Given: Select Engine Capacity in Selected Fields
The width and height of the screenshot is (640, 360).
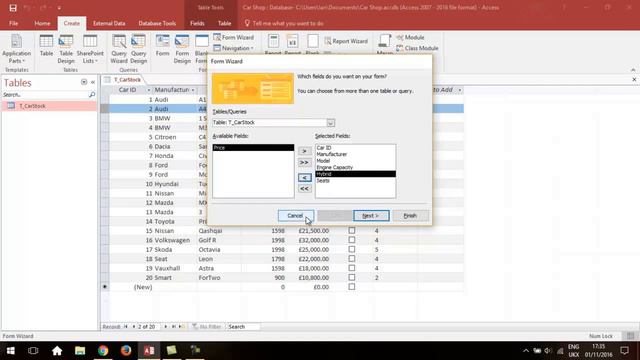Looking at the screenshot, I should pos(355,167).
